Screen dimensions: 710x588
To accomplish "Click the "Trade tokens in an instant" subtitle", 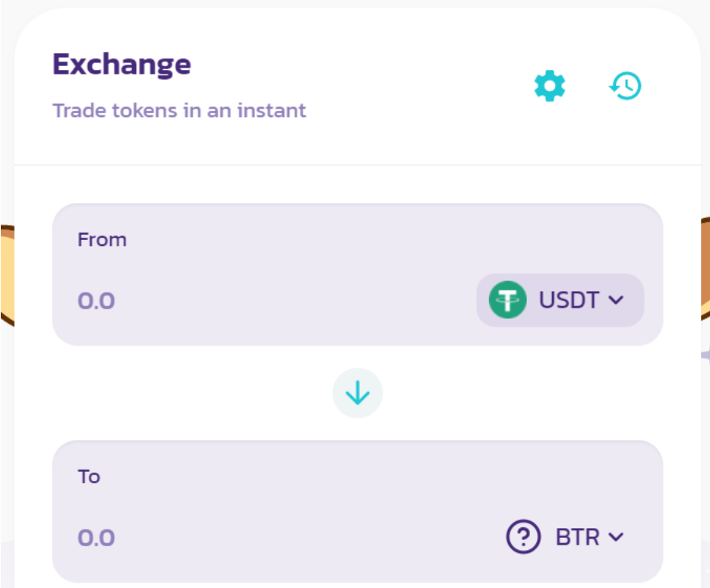I will tap(179, 110).
